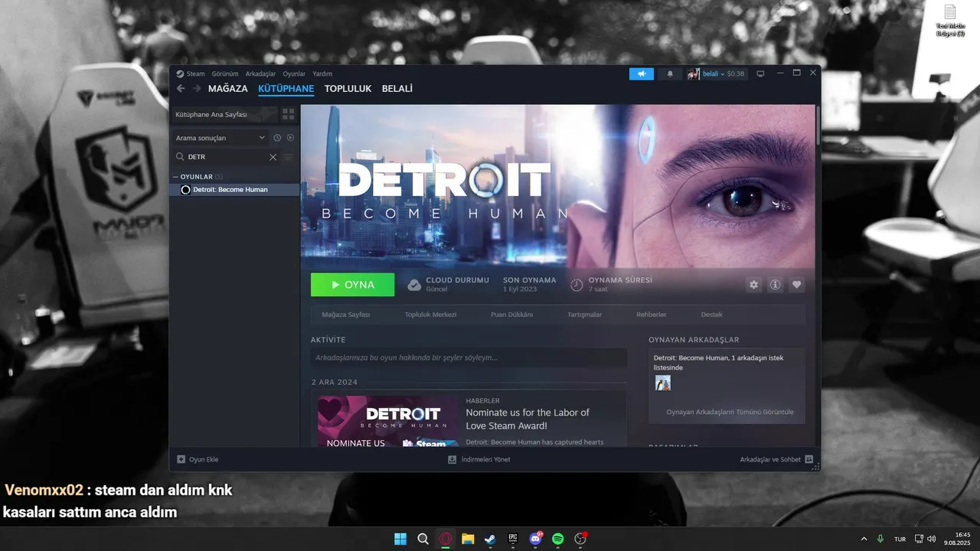The image size is (980, 551).
Task: Click the activity comment input field
Action: point(469,357)
